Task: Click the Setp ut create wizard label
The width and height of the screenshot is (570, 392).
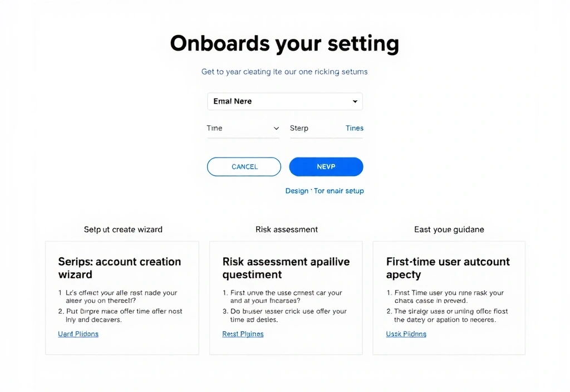Action: click(123, 229)
